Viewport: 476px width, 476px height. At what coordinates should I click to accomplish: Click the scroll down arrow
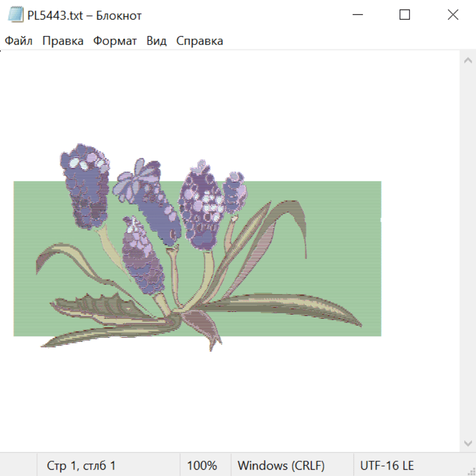(x=468, y=443)
